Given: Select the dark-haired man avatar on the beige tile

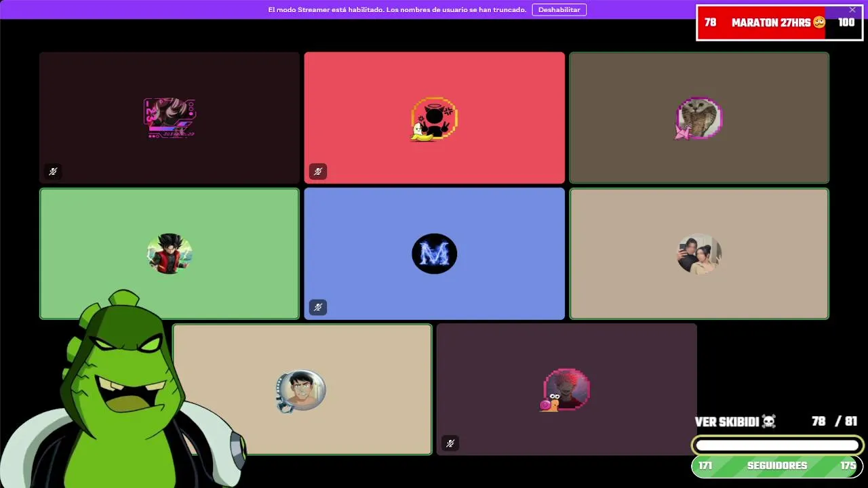Looking at the screenshot, I should point(301,390).
